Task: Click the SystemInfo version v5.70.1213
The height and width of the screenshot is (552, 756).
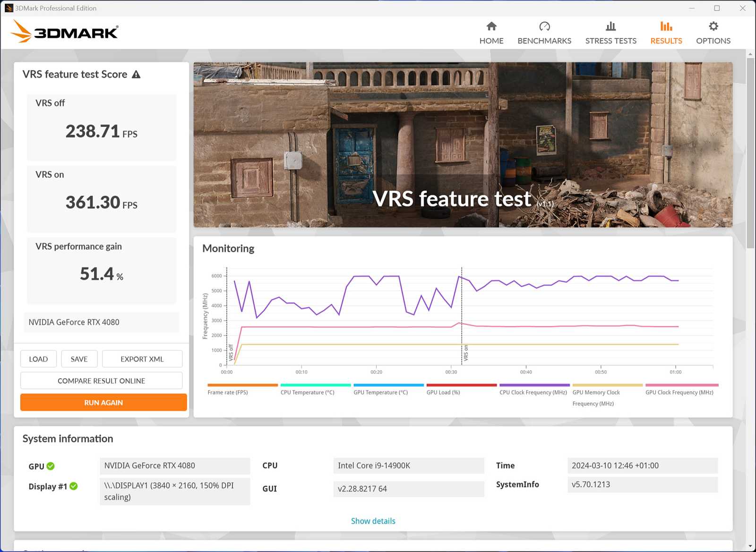Action: coord(643,484)
